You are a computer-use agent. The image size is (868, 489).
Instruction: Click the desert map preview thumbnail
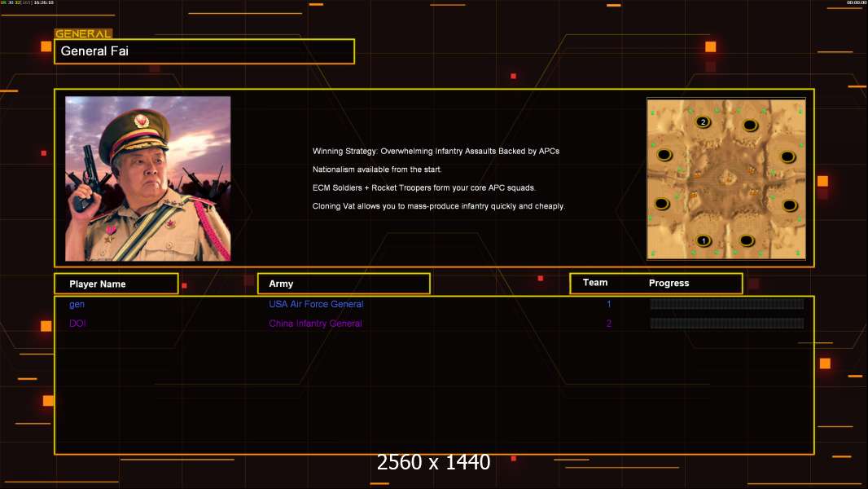pos(726,178)
